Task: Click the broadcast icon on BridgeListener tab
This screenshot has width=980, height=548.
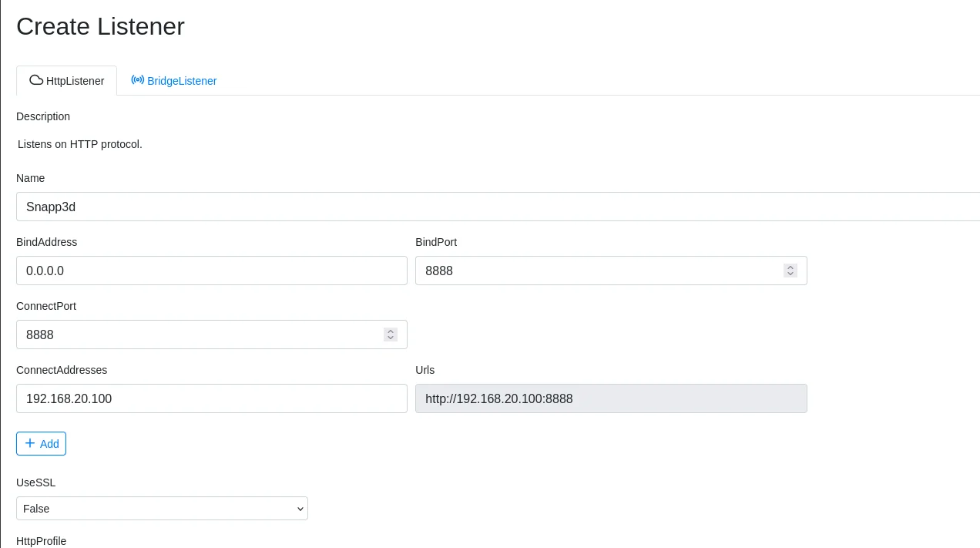Action: 138,80
